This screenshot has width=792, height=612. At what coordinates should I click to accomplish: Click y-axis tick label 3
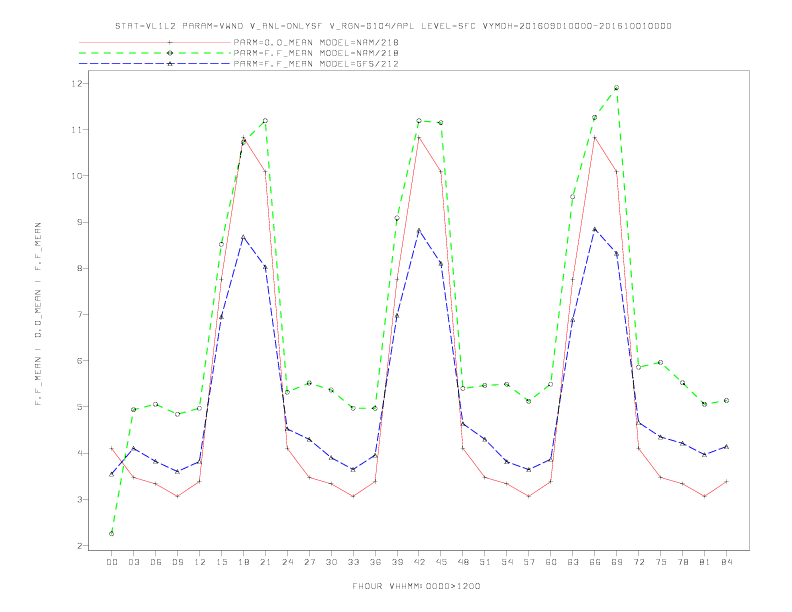coord(79,499)
